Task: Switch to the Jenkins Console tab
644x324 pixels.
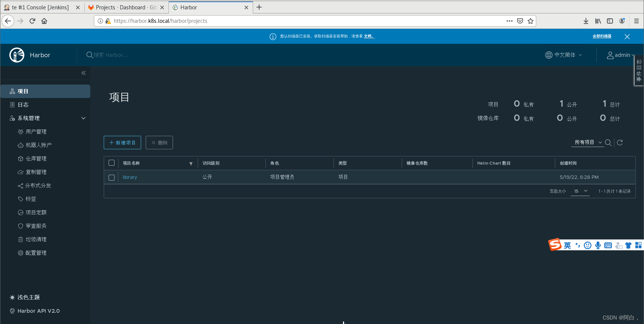Action: [40, 7]
